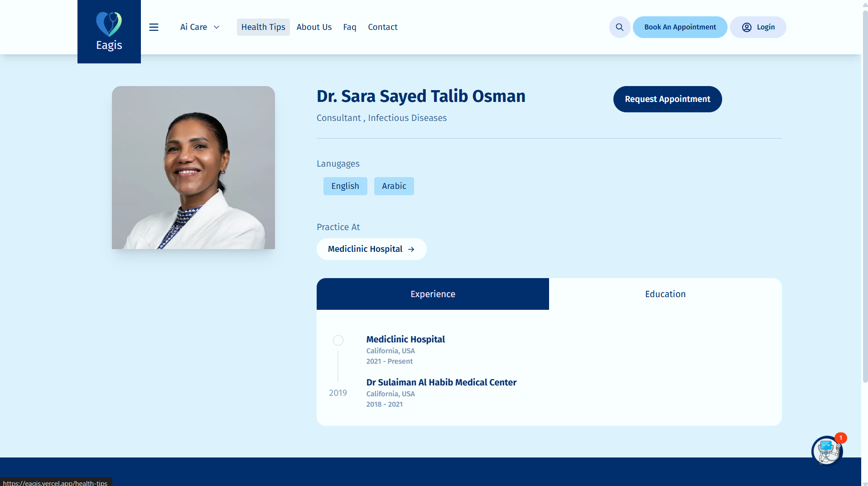Go to Health Tips page

[263, 27]
